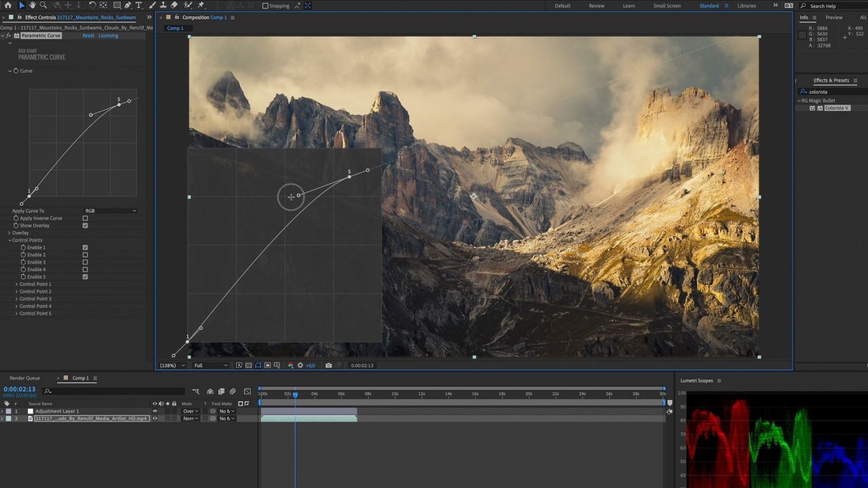Viewport: 868px width, 488px height.
Task: Enable control point 2 checkbox
Action: pyautogui.click(x=85, y=255)
